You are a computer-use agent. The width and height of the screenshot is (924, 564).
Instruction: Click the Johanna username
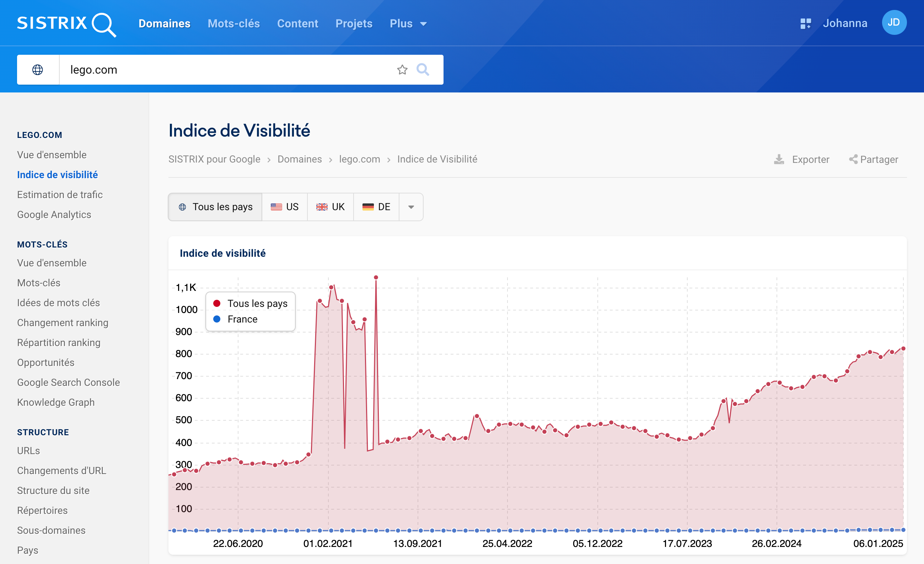coord(845,23)
